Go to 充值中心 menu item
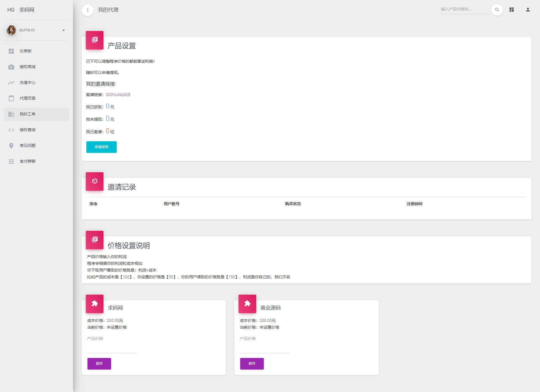The height and width of the screenshot is (392, 540). click(37, 82)
